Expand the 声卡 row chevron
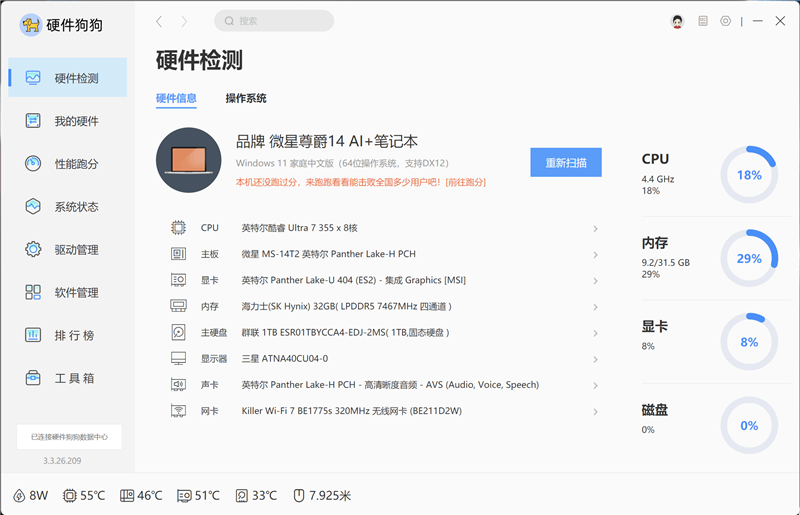800x515 pixels. [595, 385]
